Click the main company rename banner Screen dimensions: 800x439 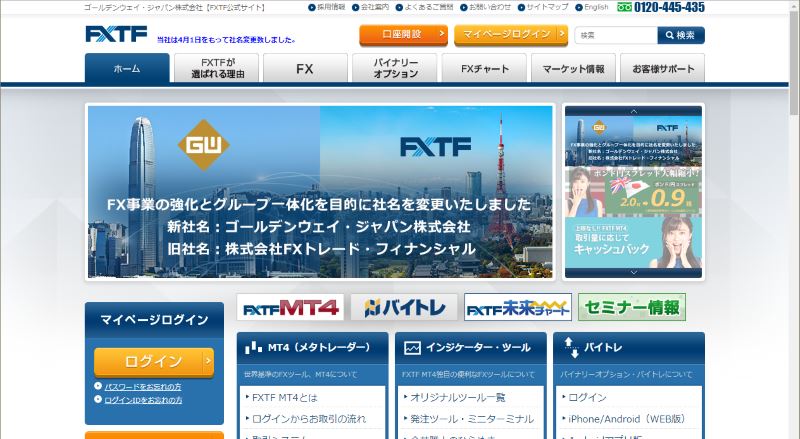point(320,192)
